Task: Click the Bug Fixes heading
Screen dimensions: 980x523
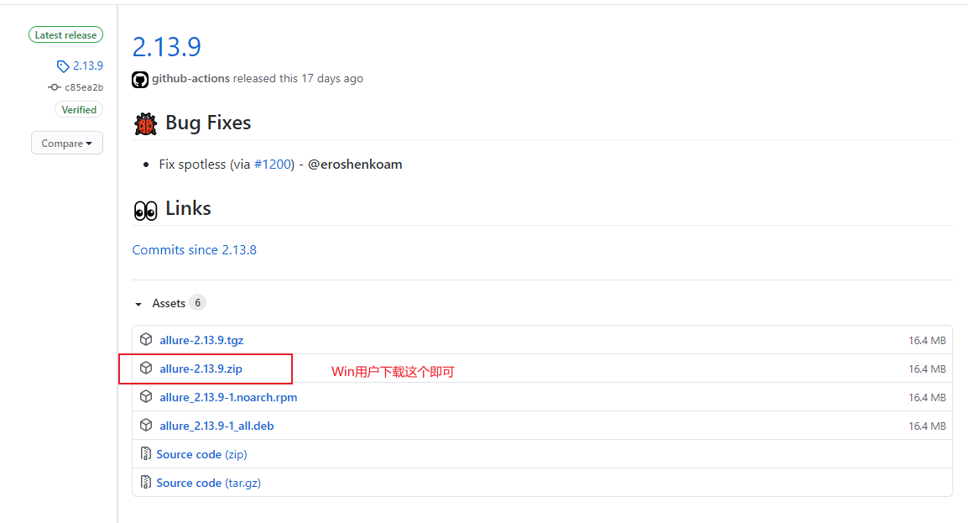Action: pos(208,123)
